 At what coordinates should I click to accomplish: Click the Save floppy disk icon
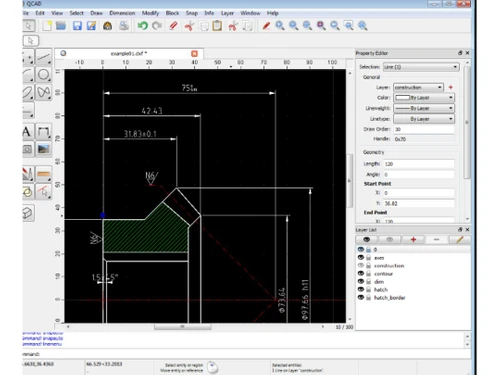(x=77, y=26)
